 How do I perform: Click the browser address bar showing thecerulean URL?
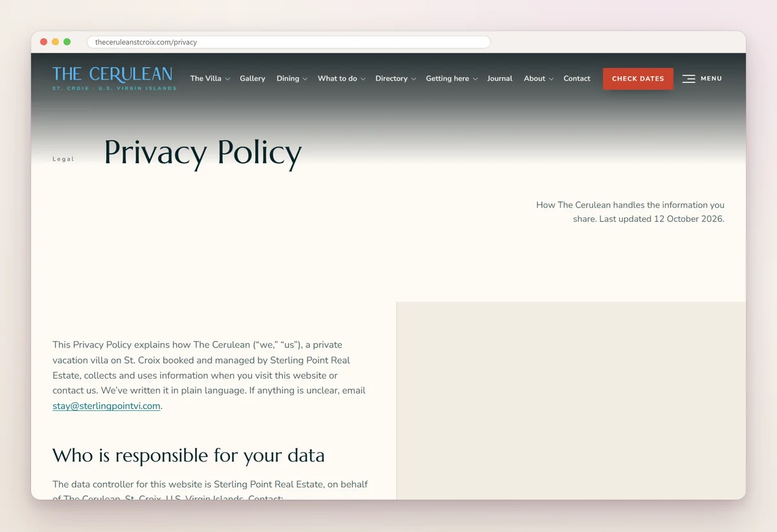point(288,42)
